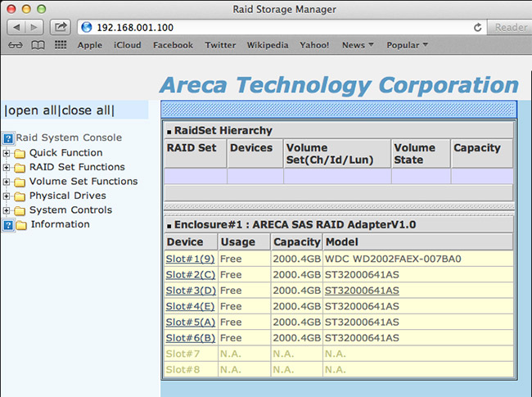
Task: Show bookmarks via open book icon
Action: click(x=38, y=45)
